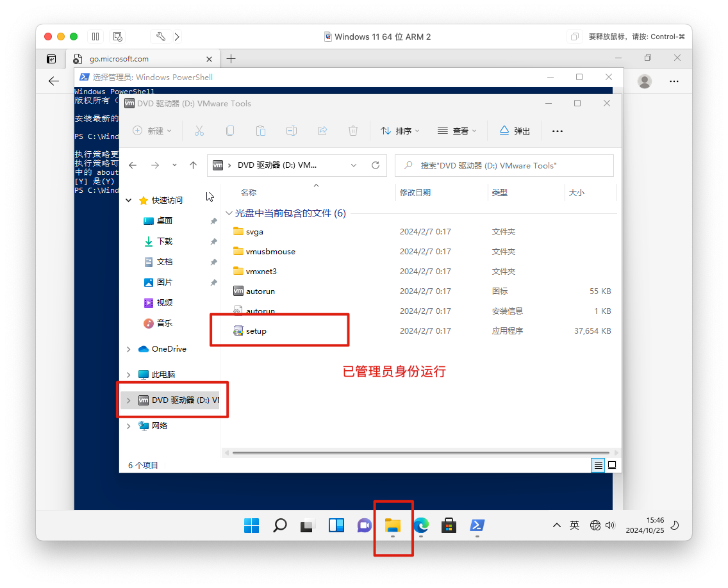Open Microsoft Store on taskbar
Viewport: 728px width, 588px height.
(x=449, y=526)
